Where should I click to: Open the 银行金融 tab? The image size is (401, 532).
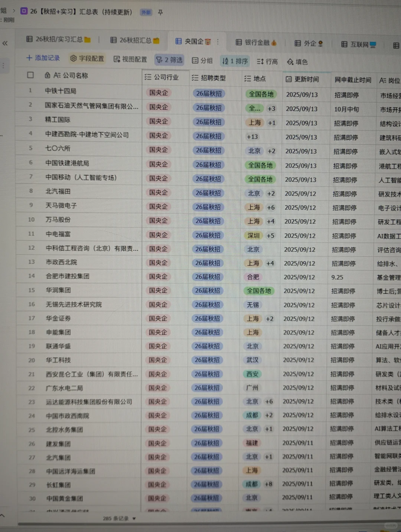[x=256, y=43]
